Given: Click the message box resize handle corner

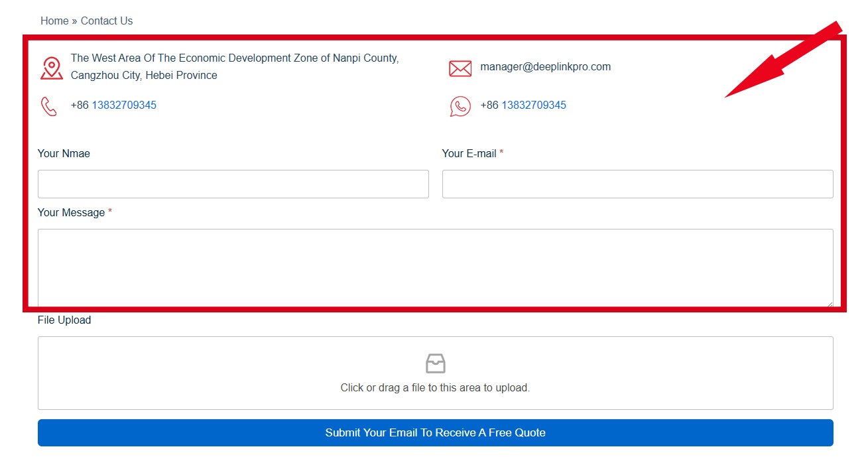Looking at the screenshot, I should click(830, 304).
